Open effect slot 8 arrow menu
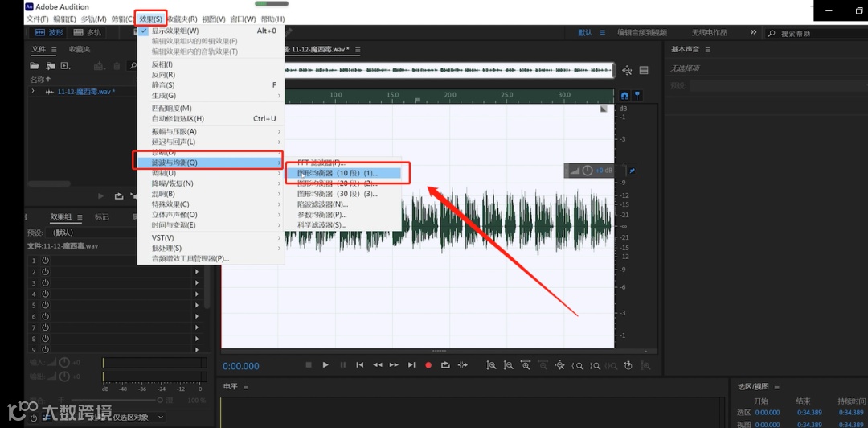868x428 pixels. tap(197, 338)
